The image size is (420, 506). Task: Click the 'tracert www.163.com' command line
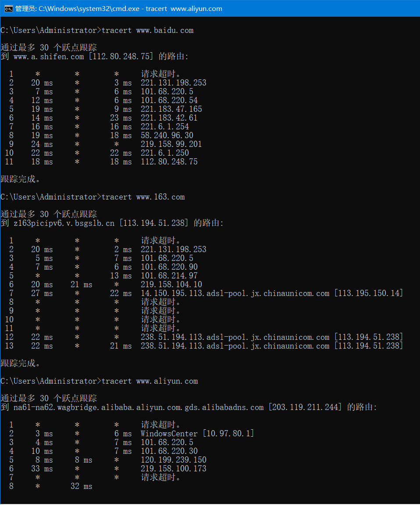pos(143,197)
